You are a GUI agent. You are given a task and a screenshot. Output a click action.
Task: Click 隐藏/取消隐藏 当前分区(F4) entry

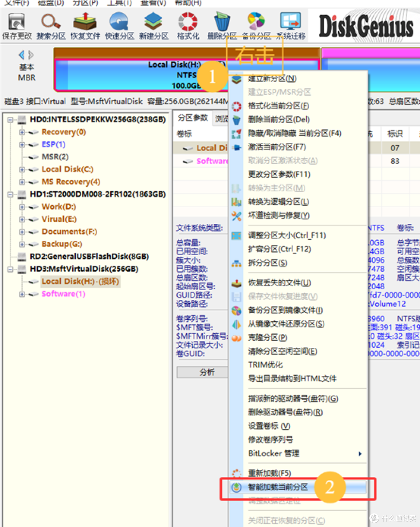coord(298,133)
